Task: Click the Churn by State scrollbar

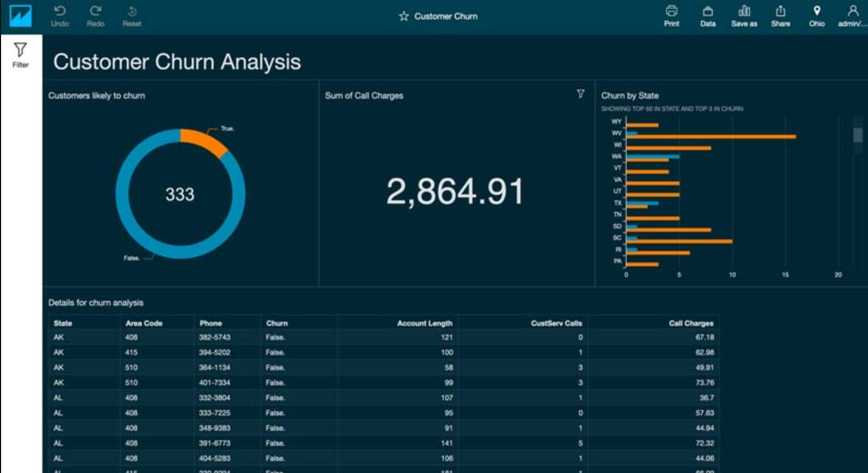Action: [x=858, y=134]
